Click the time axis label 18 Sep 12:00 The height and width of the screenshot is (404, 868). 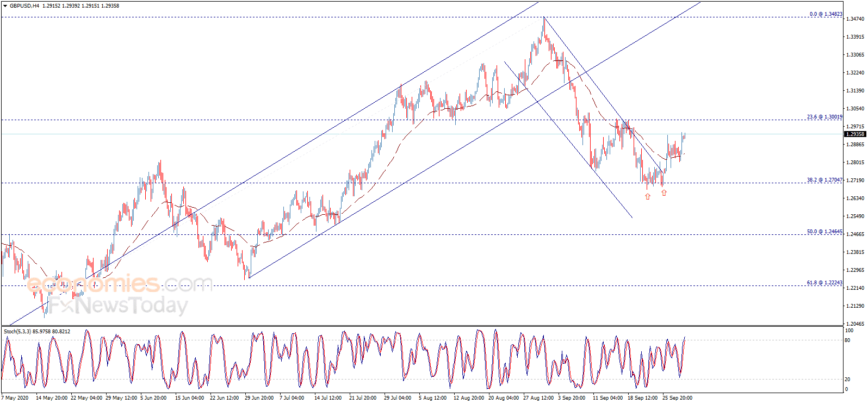point(643,398)
